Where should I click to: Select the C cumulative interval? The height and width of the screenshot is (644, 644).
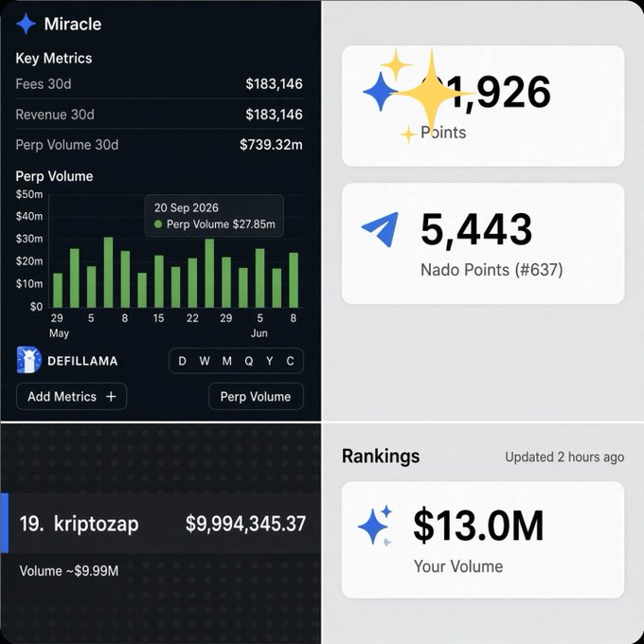point(290,361)
